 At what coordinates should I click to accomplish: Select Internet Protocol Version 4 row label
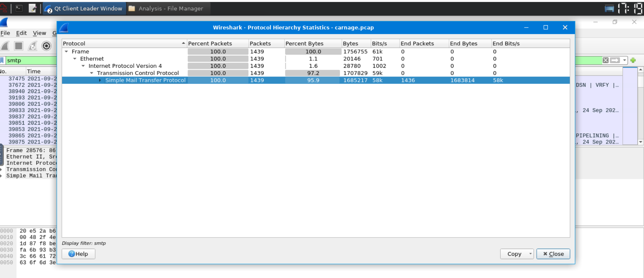point(125,66)
